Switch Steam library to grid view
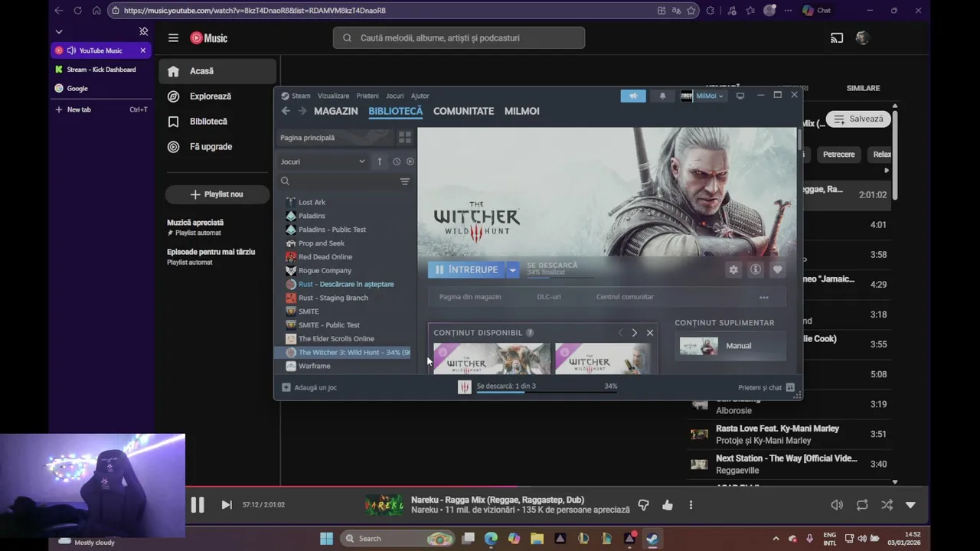 click(405, 138)
